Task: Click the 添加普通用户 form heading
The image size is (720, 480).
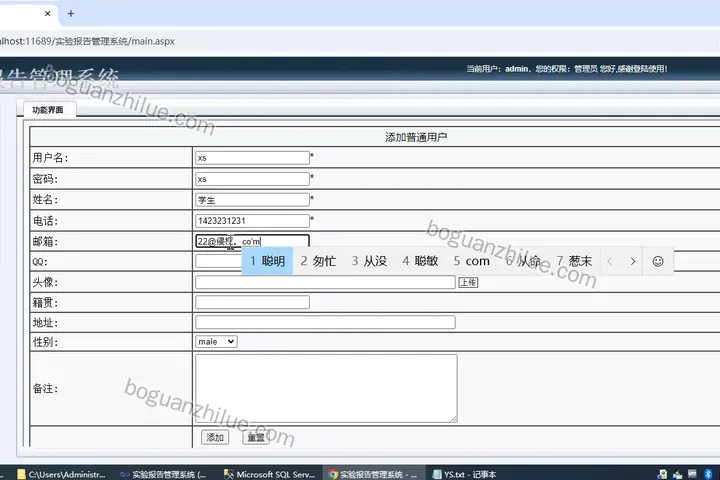Action: pos(416,137)
